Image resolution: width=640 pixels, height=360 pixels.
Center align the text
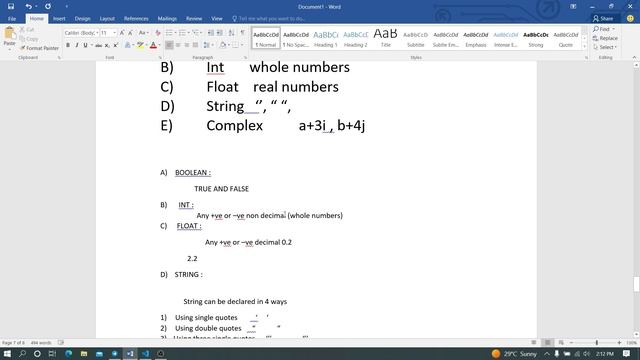178,45
